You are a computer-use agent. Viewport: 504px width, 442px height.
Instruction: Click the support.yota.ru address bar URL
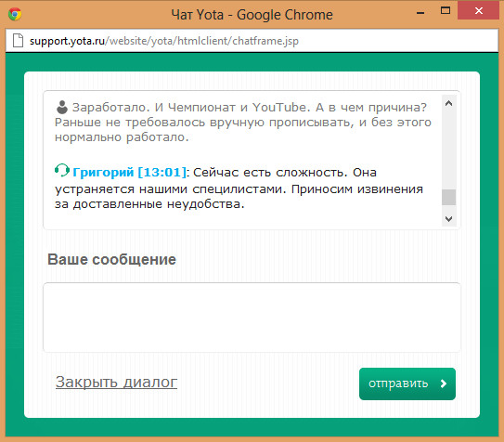pyautogui.click(x=164, y=41)
